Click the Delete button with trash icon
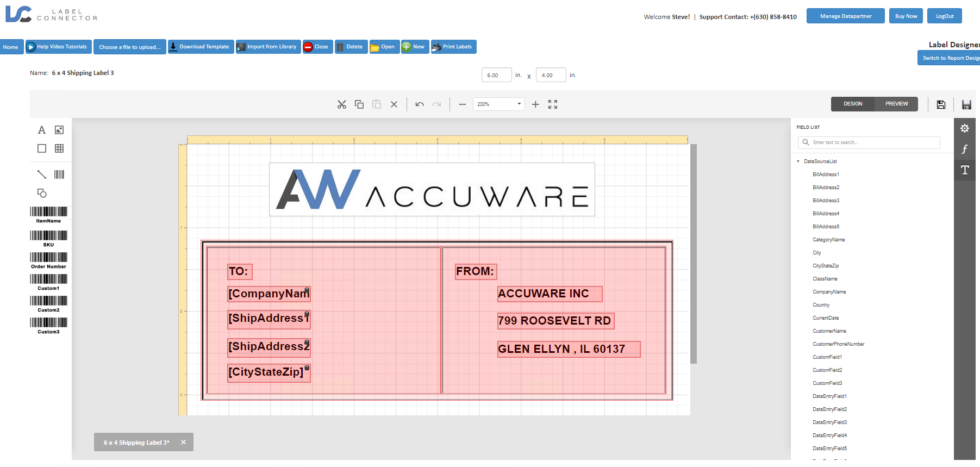The width and height of the screenshot is (980, 467). pyautogui.click(x=351, y=47)
